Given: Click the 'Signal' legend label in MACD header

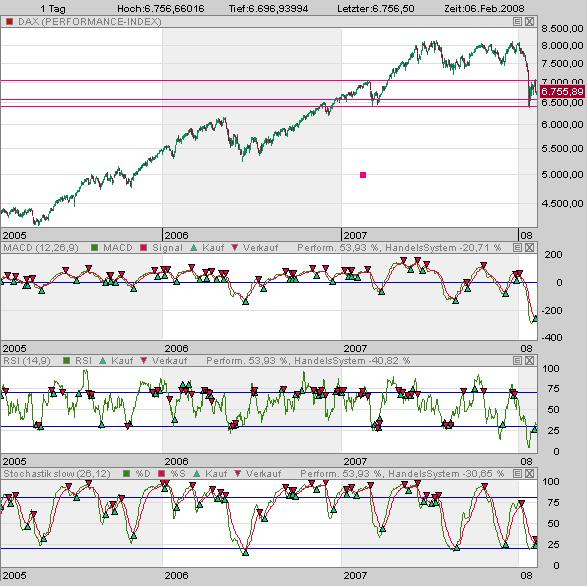Looking at the screenshot, I should tap(167, 248).
